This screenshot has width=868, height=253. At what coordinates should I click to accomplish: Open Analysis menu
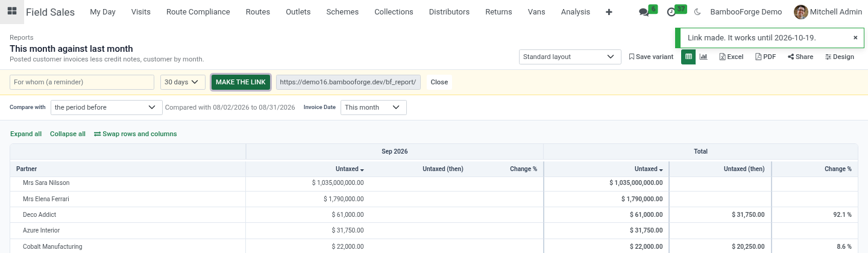pos(576,11)
